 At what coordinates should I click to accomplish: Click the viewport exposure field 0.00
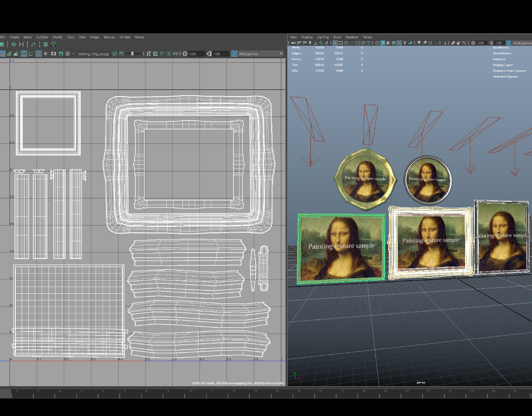[481, 43]
